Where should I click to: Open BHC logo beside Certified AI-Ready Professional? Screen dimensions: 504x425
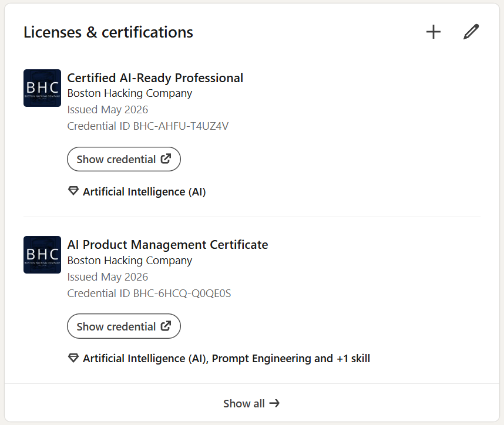point(42,88)
